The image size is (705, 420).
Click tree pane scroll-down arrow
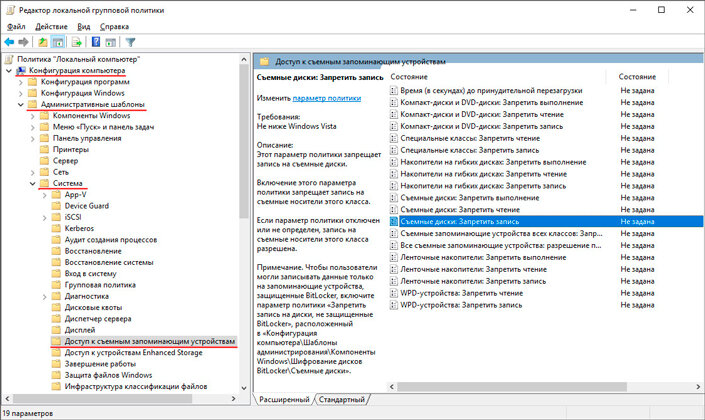click(x=244, y=388)
